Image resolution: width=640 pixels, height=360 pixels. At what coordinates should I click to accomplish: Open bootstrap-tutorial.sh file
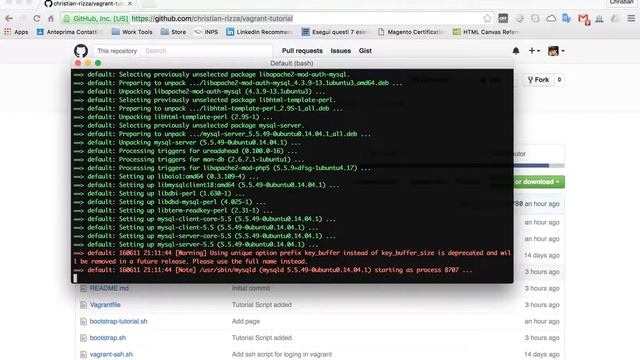[118, 321]
